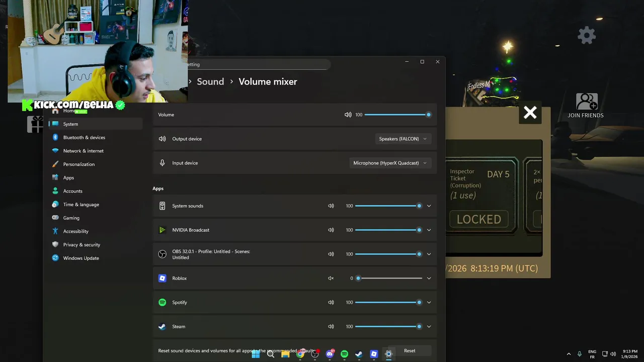Click the NVIDIA Broadcast volume slider
This screenshot has height=362, width=644.
click(x=388, y=230)
